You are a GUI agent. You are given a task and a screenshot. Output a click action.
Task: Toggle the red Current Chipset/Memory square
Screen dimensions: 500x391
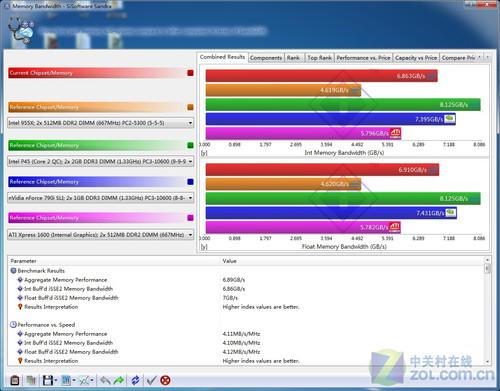coord(190,73)
